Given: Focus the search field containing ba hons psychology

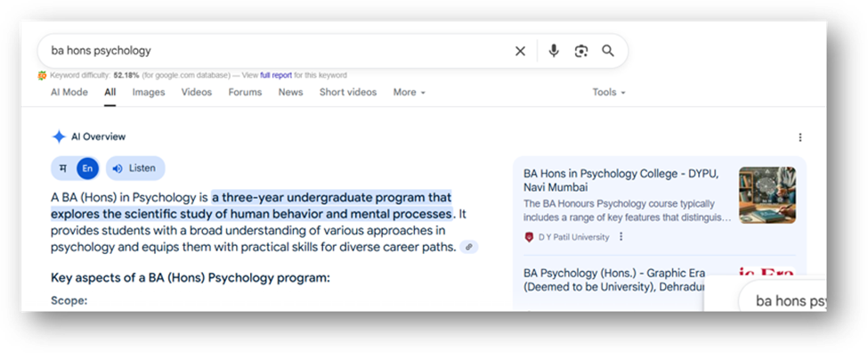Looking at the screenshot, I should [277, 51].
